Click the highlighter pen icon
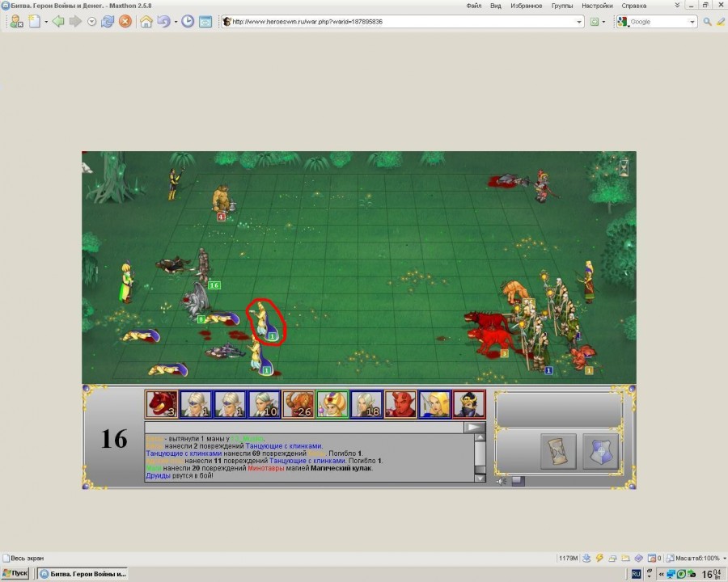 tap(721, 22)
